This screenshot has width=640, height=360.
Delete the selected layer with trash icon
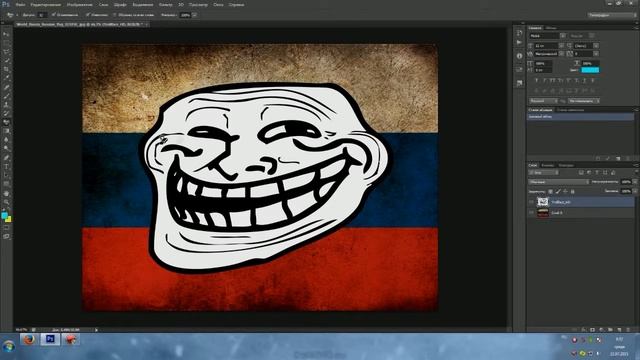click(628, 329)
